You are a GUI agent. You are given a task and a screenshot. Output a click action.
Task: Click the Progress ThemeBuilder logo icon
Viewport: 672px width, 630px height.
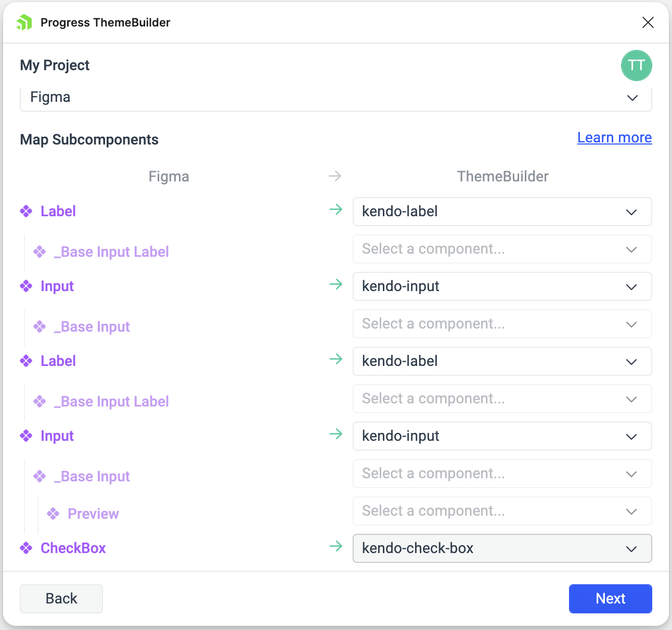click(x=24, y=22)
